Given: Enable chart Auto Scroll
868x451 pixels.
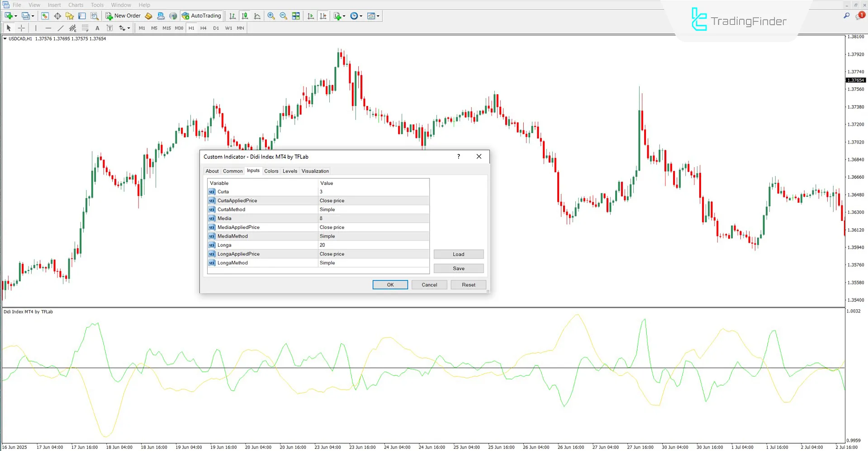Looking at the screenshot, I should tap(311, 16).
